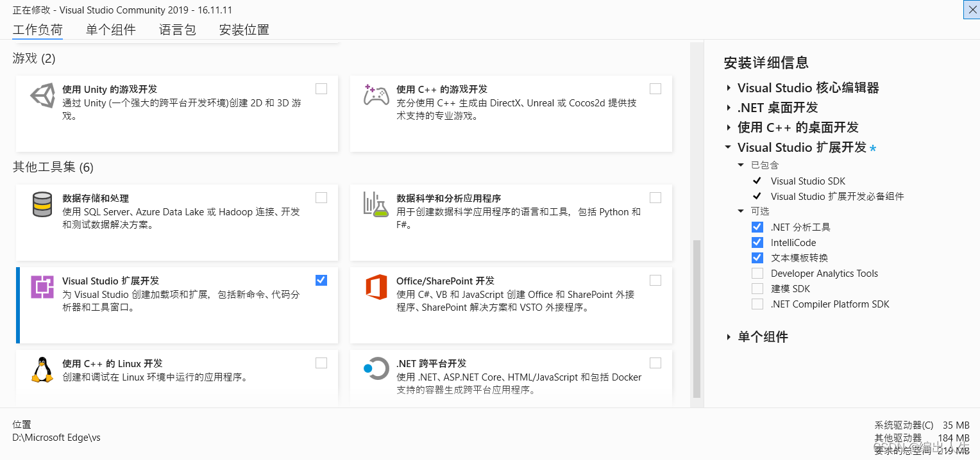The width and height of the screenshot is (980, 460).
Task: Enable C++ game development workload checkbox
Action: 655,88
